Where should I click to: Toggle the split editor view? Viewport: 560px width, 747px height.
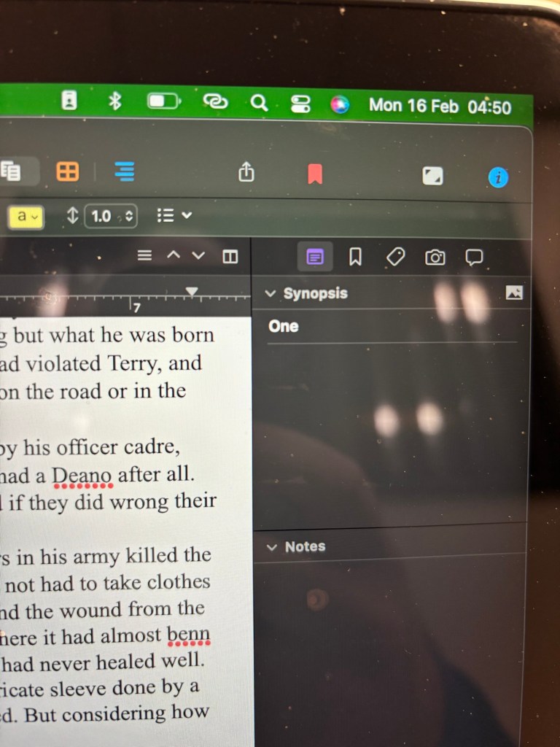230,256
